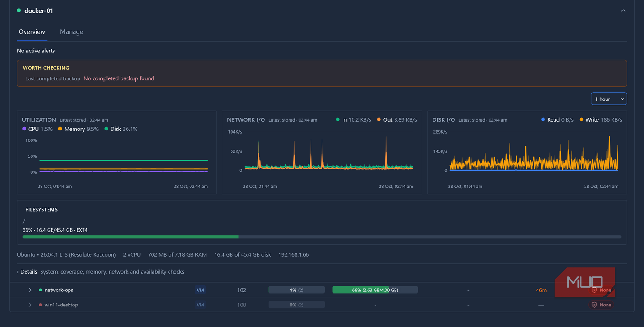Click the 46m uptime value
The height and width of the screenshot is (327, 644).
coord(541,290)
